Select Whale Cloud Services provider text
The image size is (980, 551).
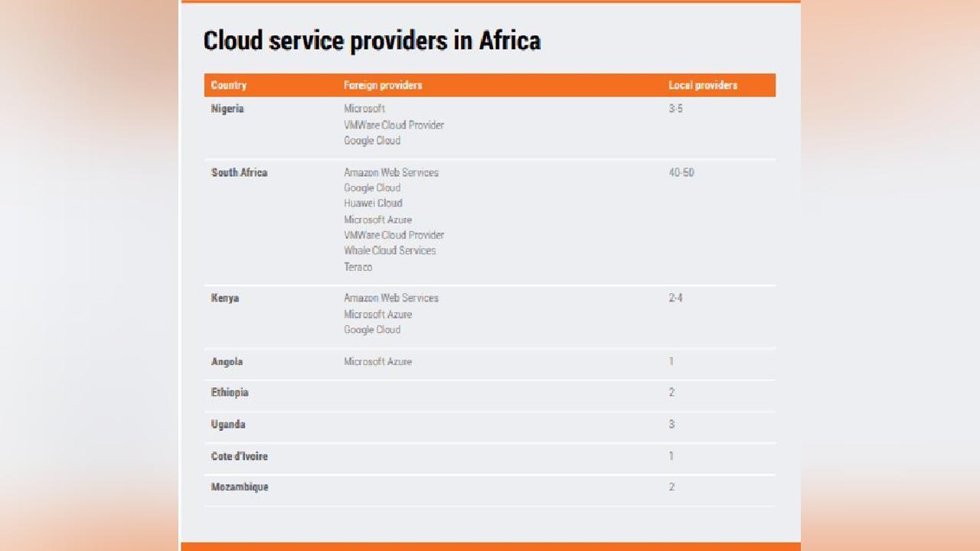click(390, 250)
